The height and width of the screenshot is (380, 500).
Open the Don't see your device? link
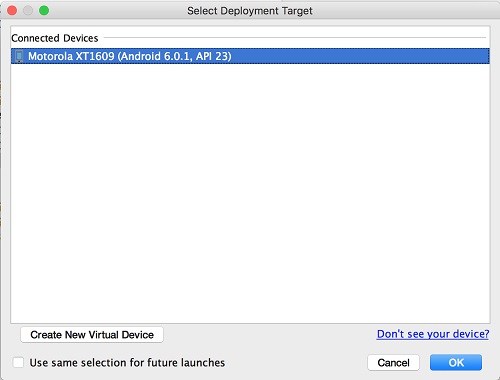[x=433, y=334]
